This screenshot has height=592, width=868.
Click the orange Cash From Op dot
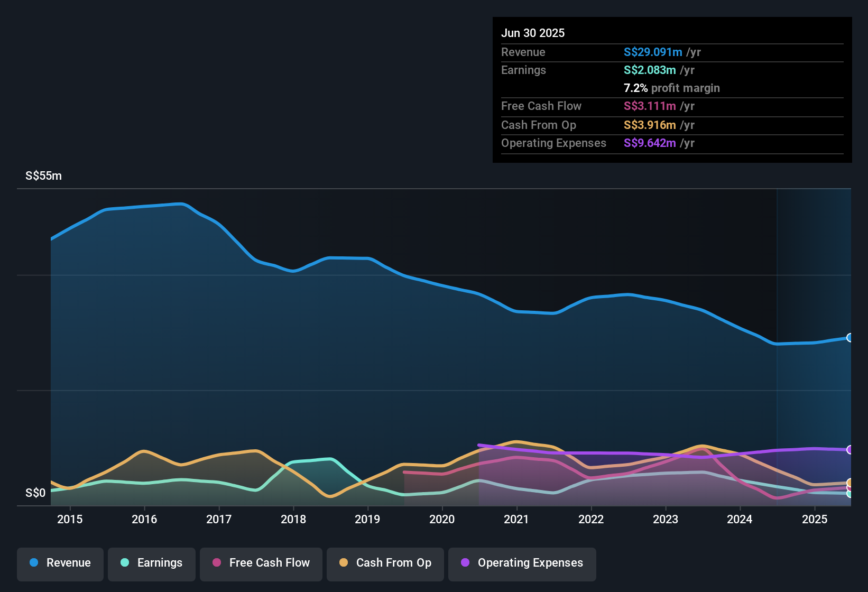[344, 562]
